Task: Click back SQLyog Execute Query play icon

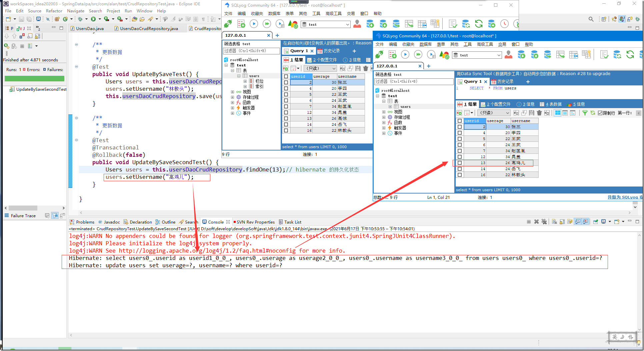Action: click(x=254, y=24)
